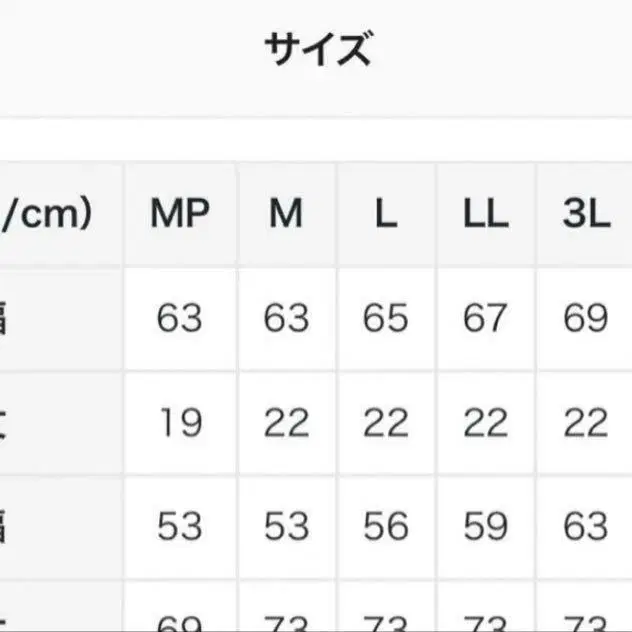Viewport: 632px width, 632px height.
Task: Click the value 63 in 3L column third row
Action: (586, 526)
